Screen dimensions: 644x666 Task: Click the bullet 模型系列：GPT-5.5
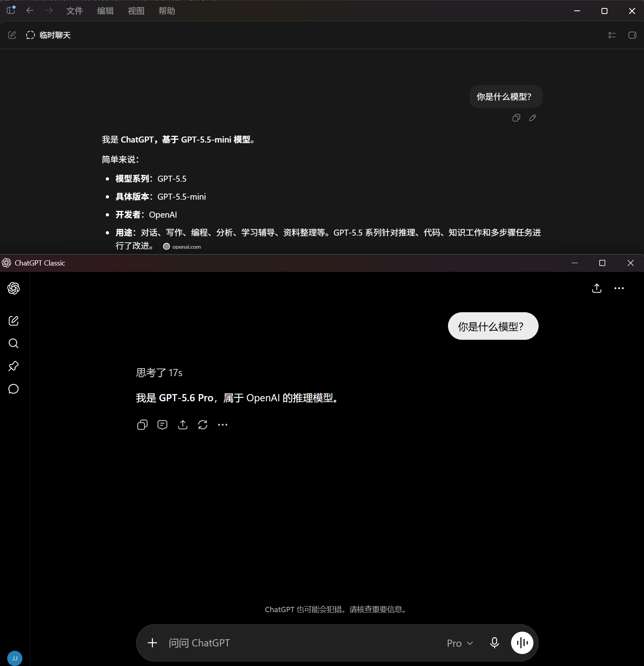tap(151, 179)
